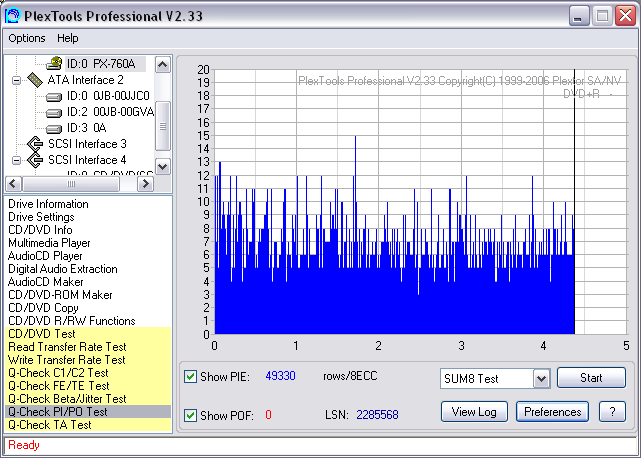The height and width of the screenshot is (458, 641).
Task: Click the SCSI Interface 3 icon
Action: [35, 144]
